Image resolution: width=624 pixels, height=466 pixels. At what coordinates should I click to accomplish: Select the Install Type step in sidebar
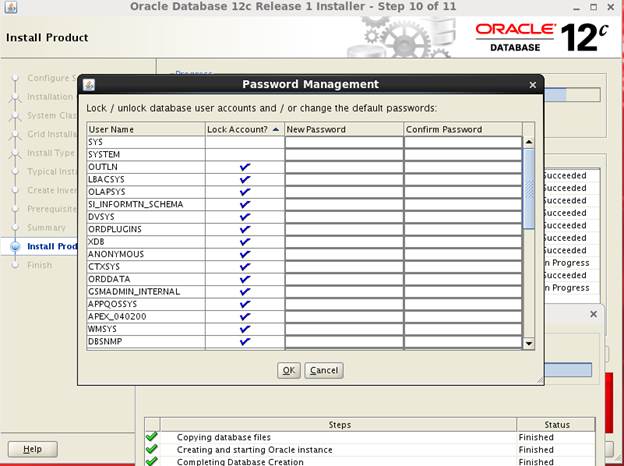[x=51, y=153]
